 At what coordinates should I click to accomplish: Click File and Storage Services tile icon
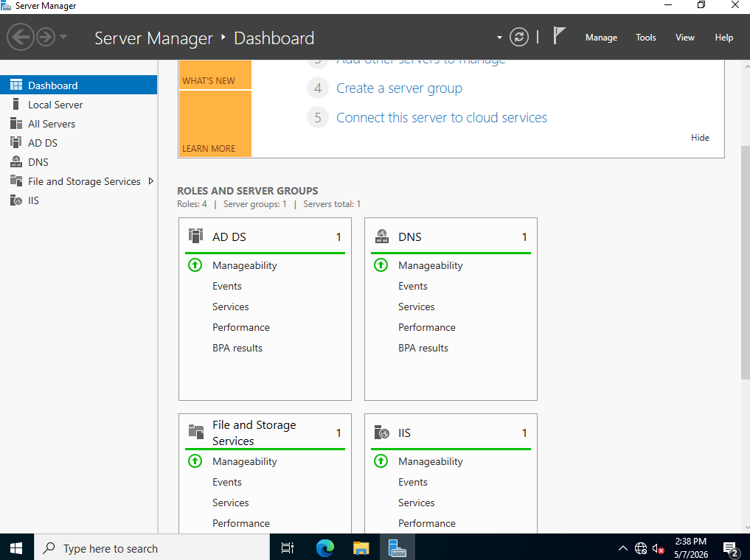[195, 432]
